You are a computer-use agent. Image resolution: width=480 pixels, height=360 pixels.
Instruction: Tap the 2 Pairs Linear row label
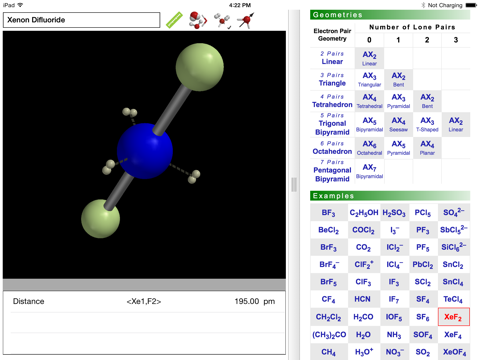(332, 58)
